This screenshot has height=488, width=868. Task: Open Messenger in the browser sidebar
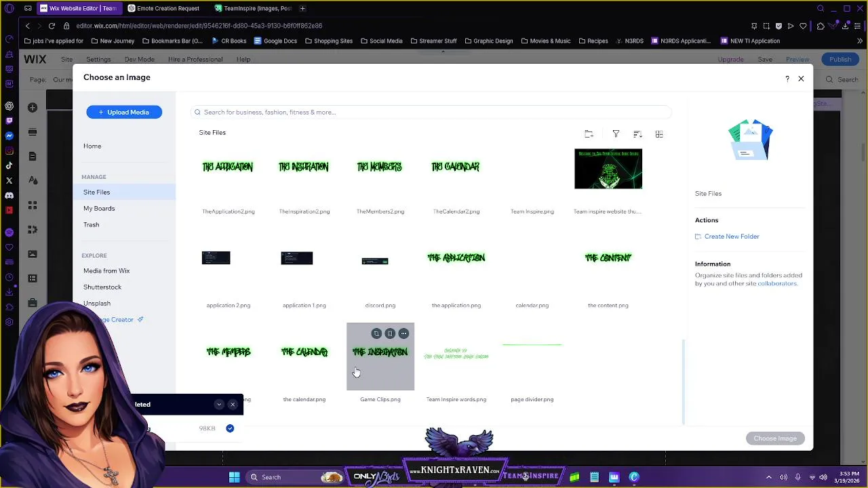pos(9,136)
